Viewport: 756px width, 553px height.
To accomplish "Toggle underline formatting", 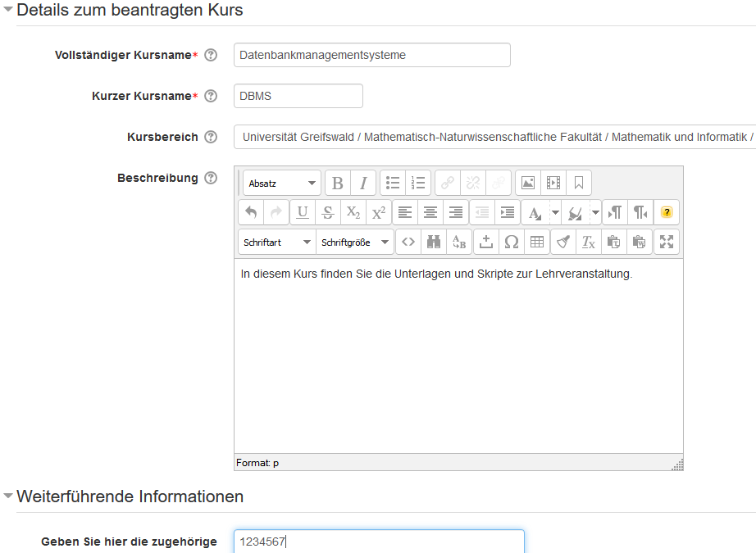I will tap(303, 212).
